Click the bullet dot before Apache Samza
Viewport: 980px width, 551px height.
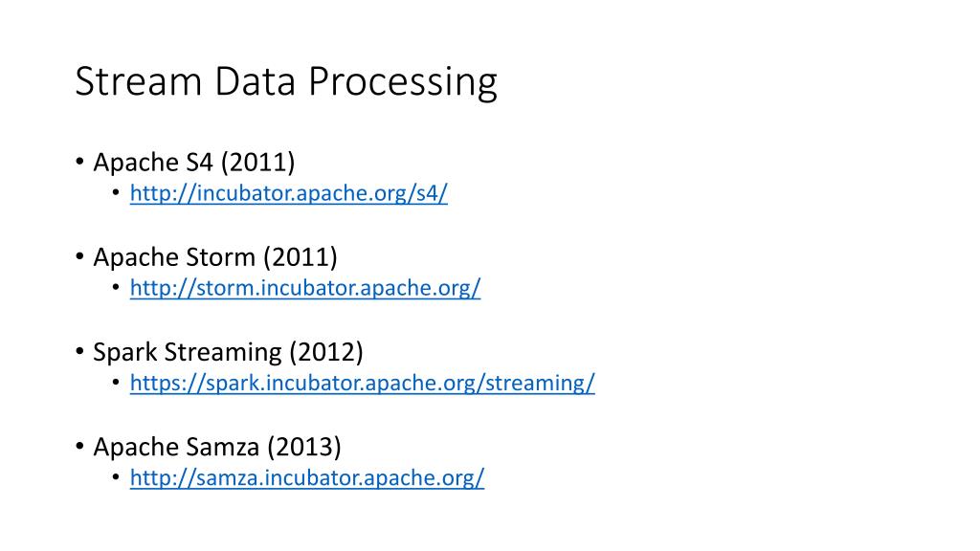(79, 447)
